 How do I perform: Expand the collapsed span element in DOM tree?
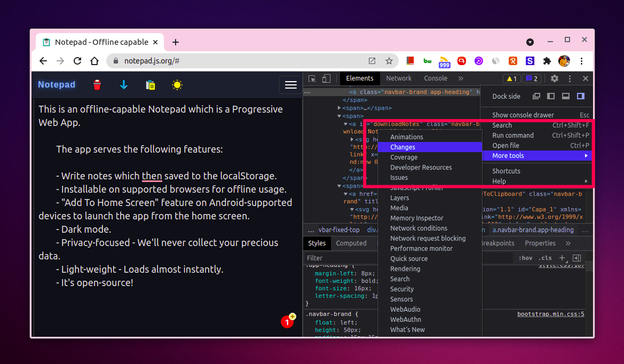[339, 108]
